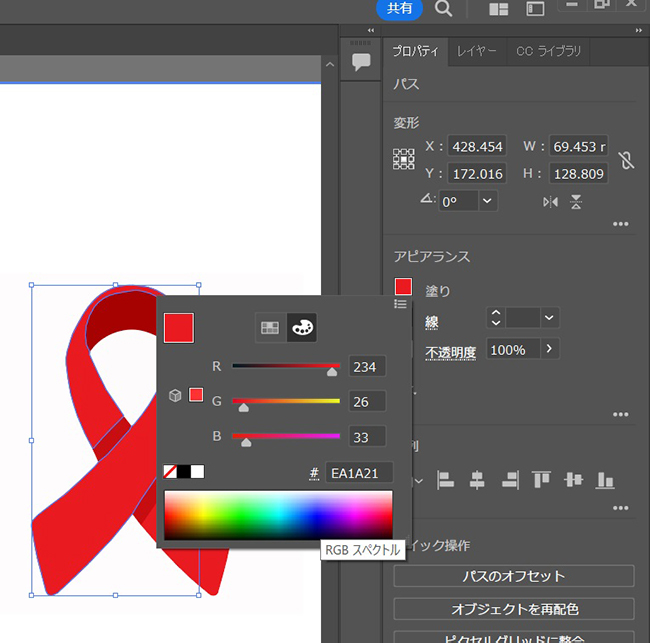
Task: Click horizontal align left icon
Action: coord(446,480)
